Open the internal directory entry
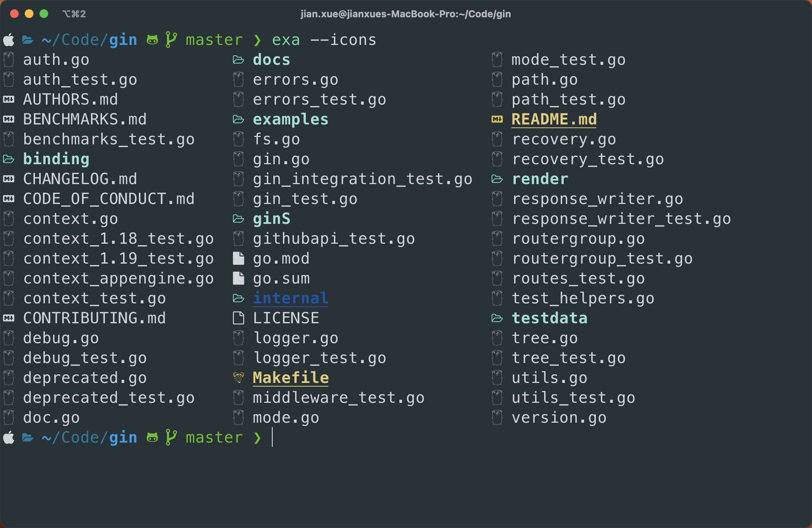 (290, 298)
